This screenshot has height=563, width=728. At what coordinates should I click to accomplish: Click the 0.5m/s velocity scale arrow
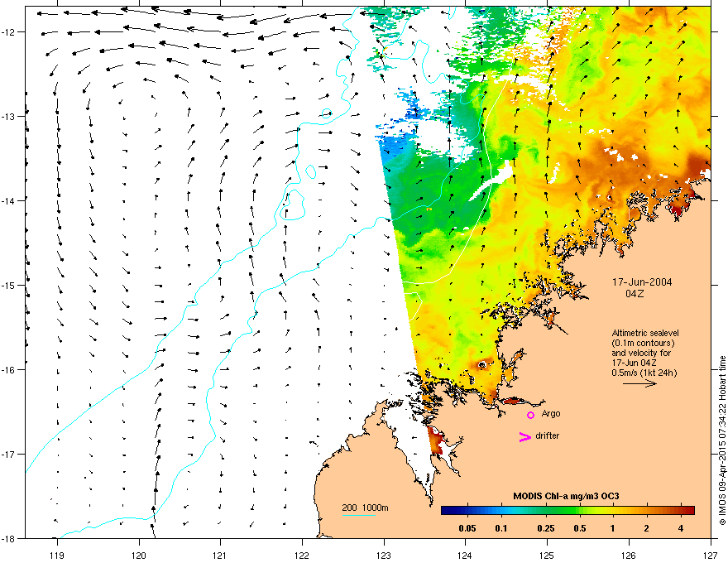pos(639,383)
